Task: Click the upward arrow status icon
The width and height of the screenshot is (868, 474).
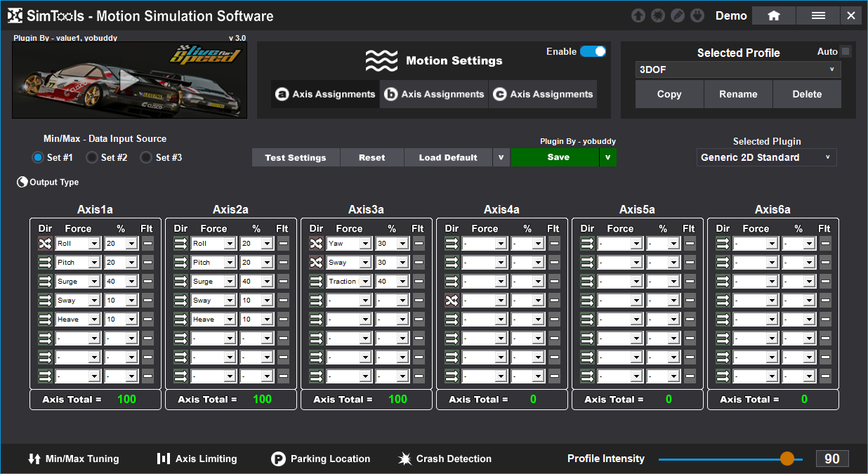Action: (638, 15)
